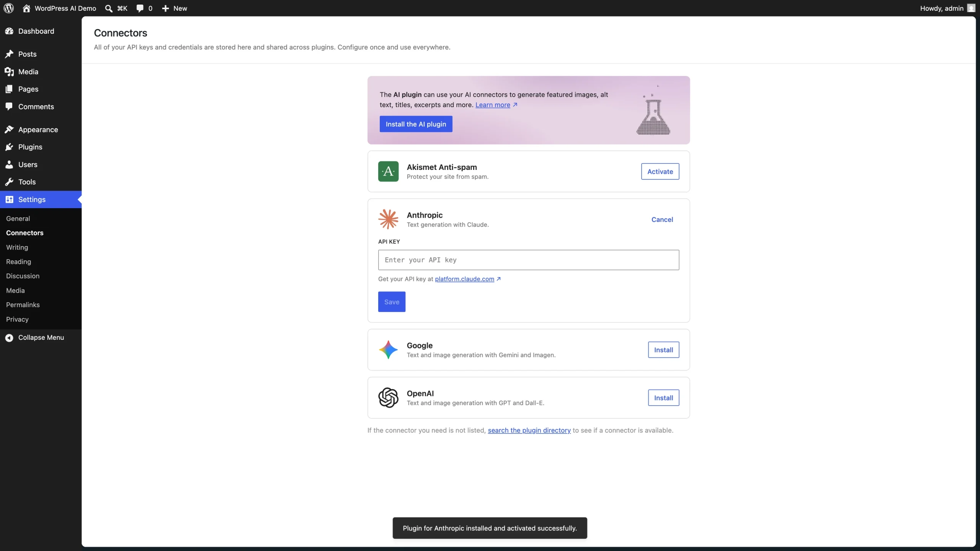980x551 pixels.
Task: Click the New label in admin bar
Action: (180, 8)
